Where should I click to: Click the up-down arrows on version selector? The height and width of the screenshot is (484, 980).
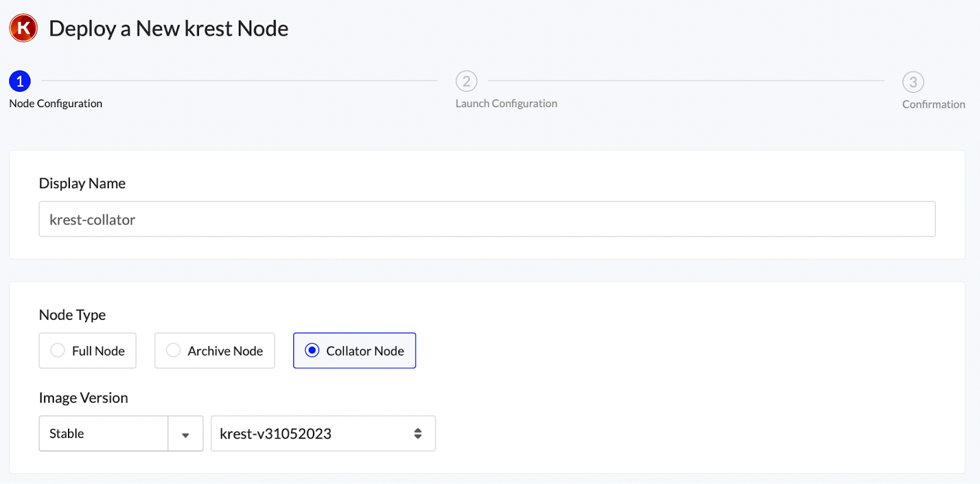[x=418, y=434]
